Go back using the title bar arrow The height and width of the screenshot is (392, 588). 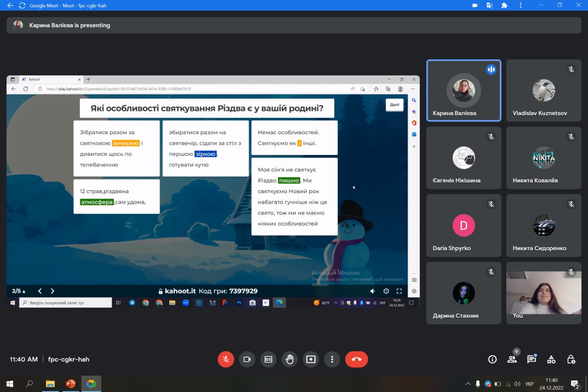click(10, 6)
